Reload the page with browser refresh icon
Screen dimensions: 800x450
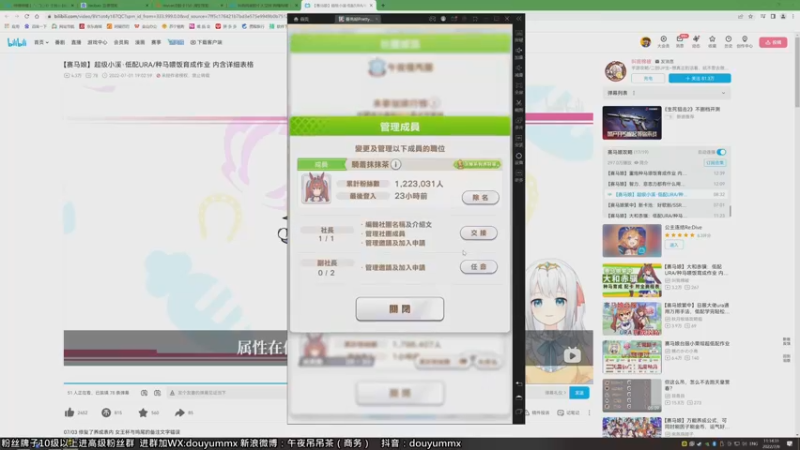[27, 16]
